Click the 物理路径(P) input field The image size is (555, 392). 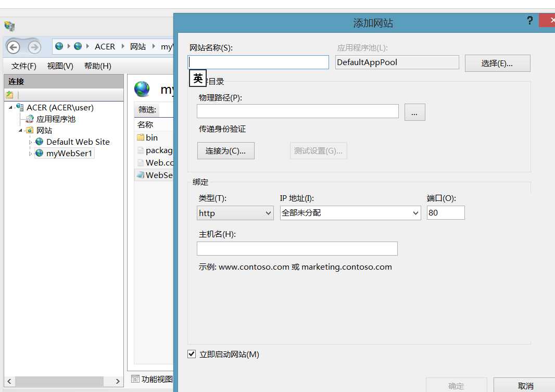tap(298, 111)
